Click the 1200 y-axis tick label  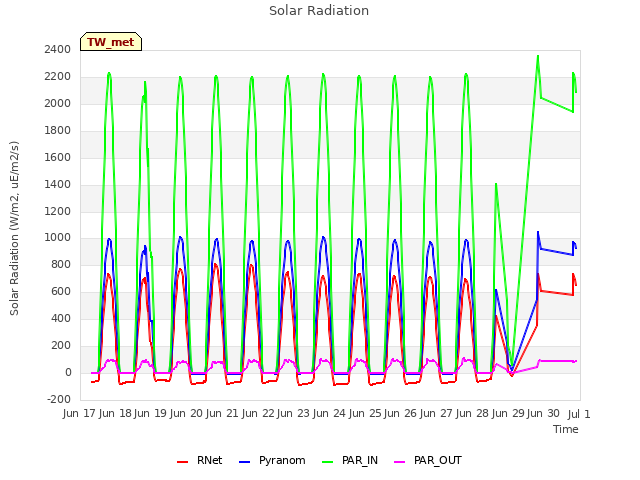[58, 211]
